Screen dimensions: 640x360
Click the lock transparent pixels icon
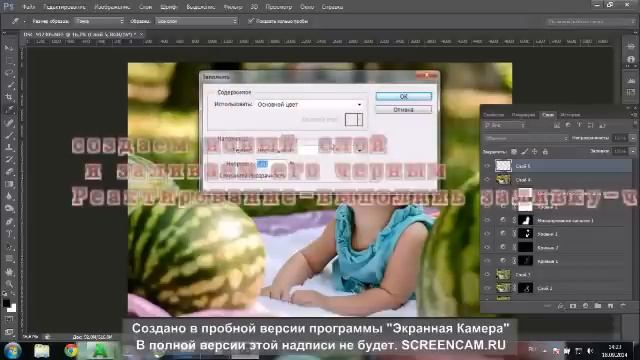pos(514,152)
